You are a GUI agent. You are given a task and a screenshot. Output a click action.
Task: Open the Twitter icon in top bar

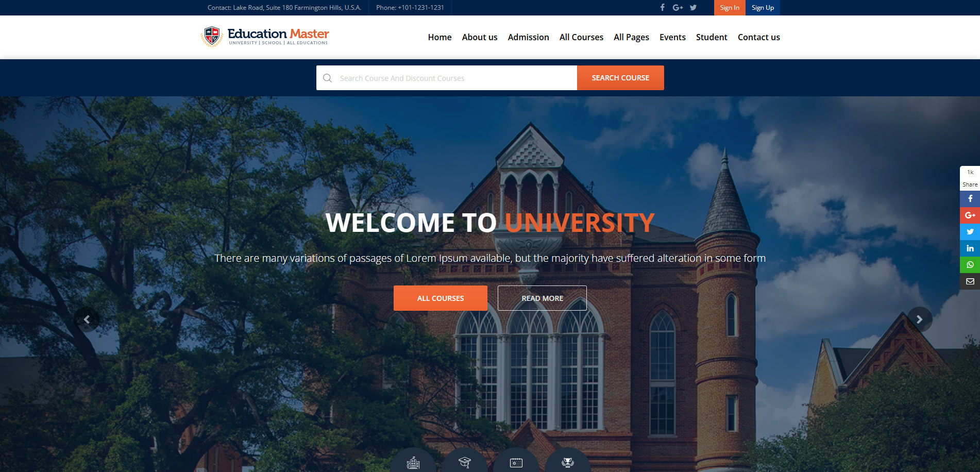694,7
